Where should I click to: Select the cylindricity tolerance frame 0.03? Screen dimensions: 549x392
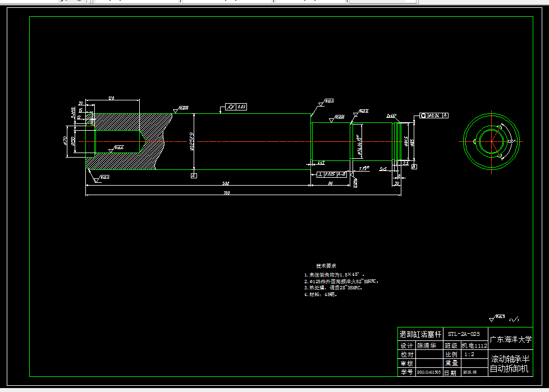[x=236, y=107]
